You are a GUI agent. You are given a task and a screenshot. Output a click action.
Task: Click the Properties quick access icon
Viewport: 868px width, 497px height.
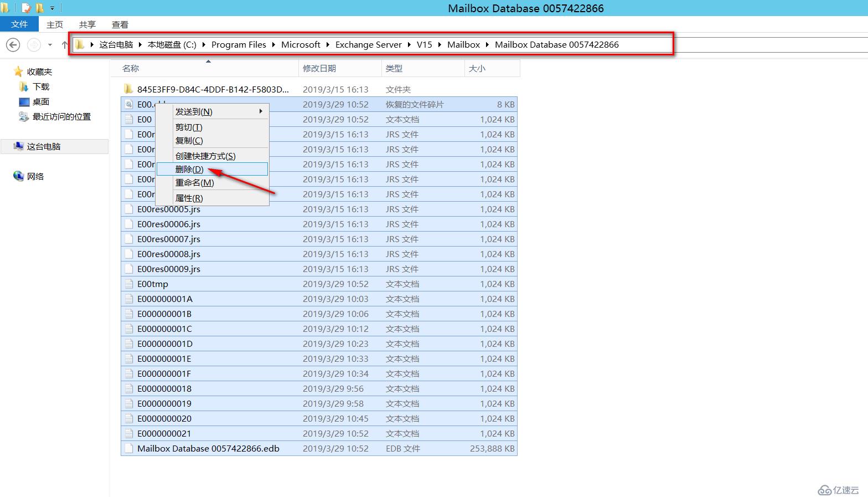click(x=26, y=8)
